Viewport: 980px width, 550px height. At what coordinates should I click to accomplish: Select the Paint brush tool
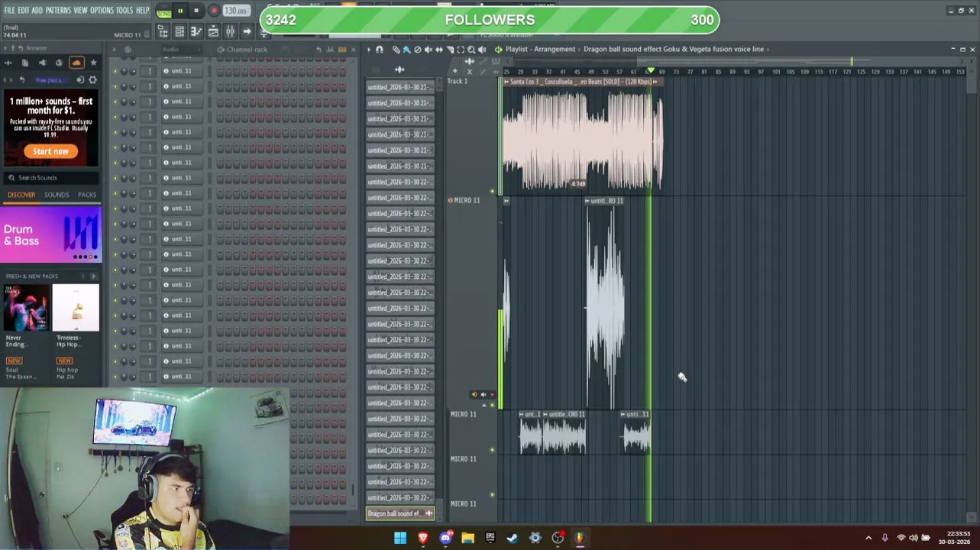(406, 50)
